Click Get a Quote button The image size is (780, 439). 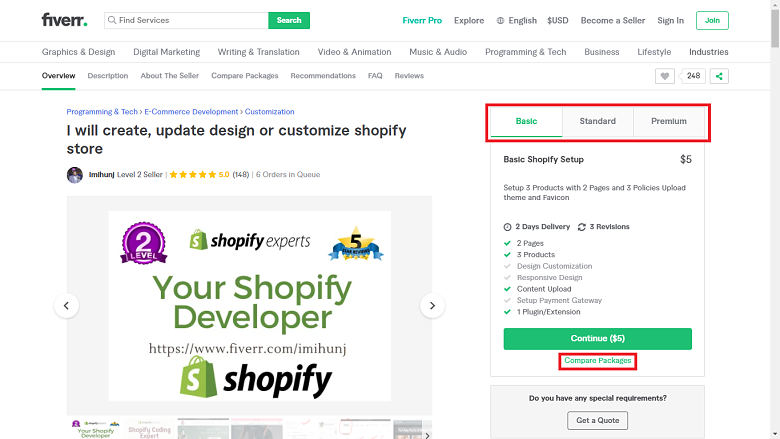pyautogui.click(x=597, y=420)
